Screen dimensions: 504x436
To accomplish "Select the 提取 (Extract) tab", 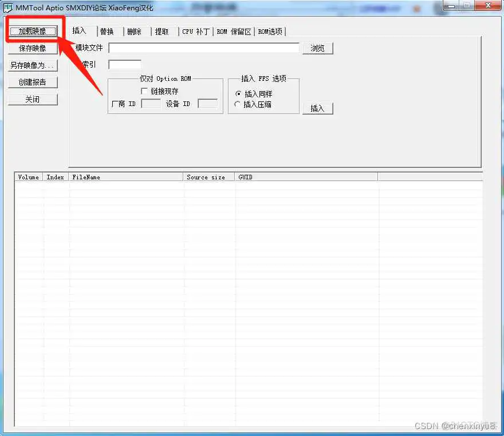I will (x=162, y=32).
